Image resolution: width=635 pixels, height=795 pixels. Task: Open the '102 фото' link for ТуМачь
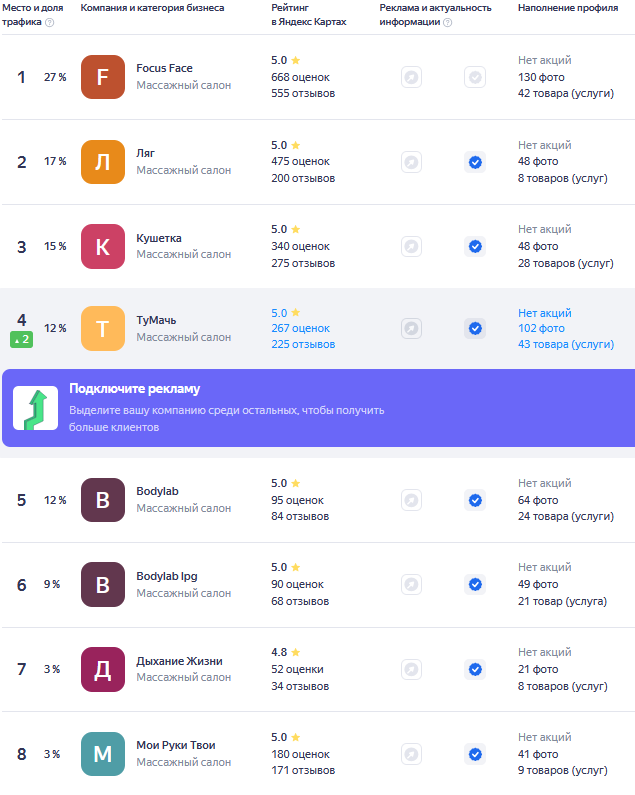(x=541, y=329)
